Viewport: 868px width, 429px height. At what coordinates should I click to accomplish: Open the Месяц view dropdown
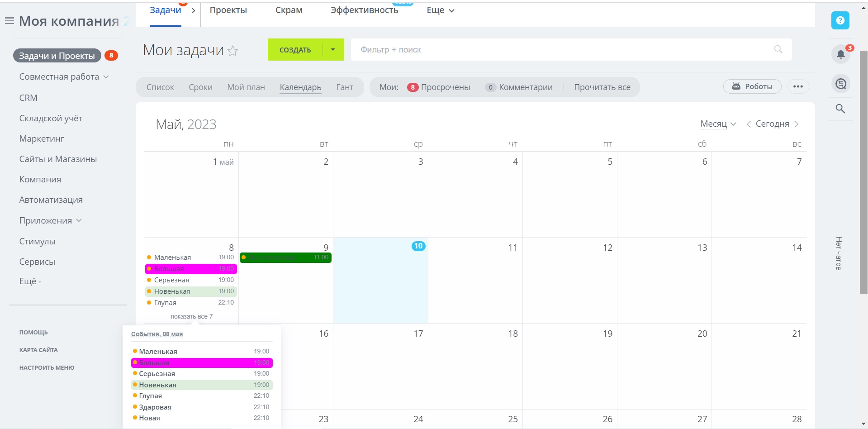tap(718, 124)
